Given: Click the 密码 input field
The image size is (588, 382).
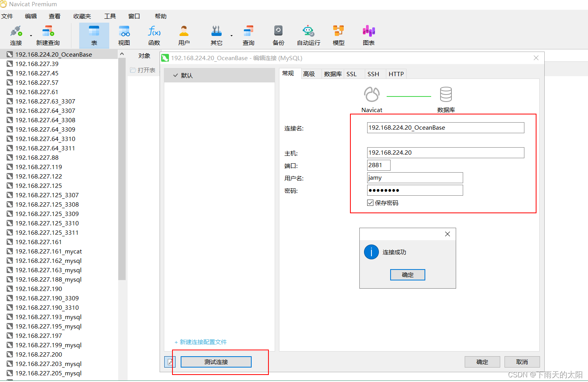Looking at the screenshot, I should pos(415,190).
